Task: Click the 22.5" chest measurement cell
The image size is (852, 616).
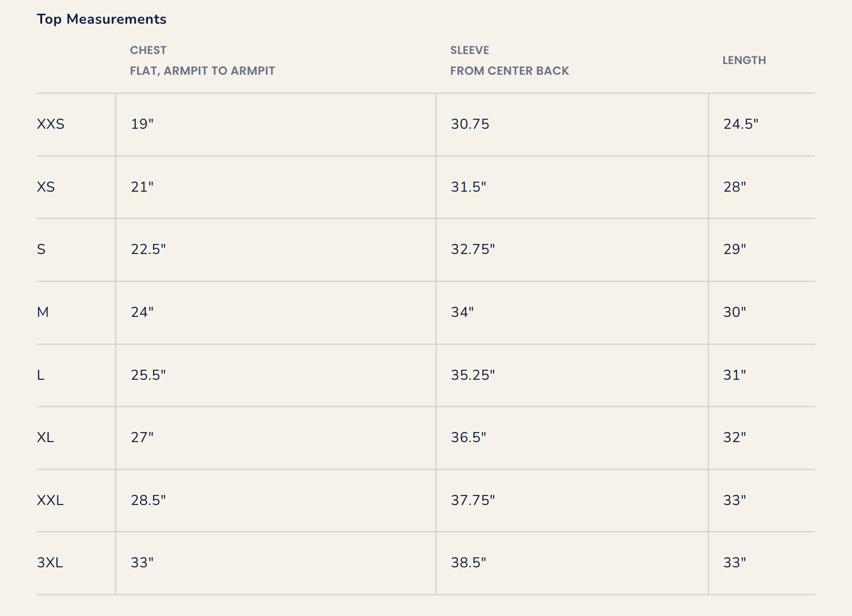Action: (x=148, y=249)
